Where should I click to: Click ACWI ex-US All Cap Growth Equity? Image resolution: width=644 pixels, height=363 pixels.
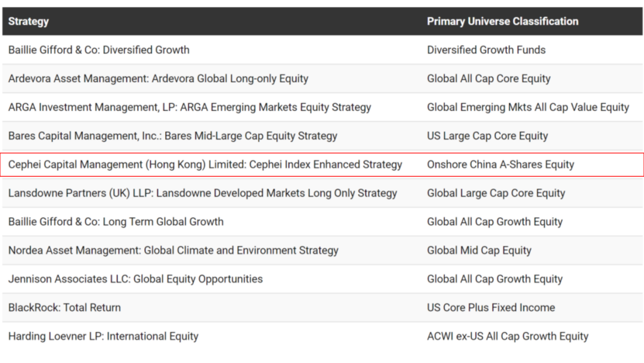[x=507, y=336]
